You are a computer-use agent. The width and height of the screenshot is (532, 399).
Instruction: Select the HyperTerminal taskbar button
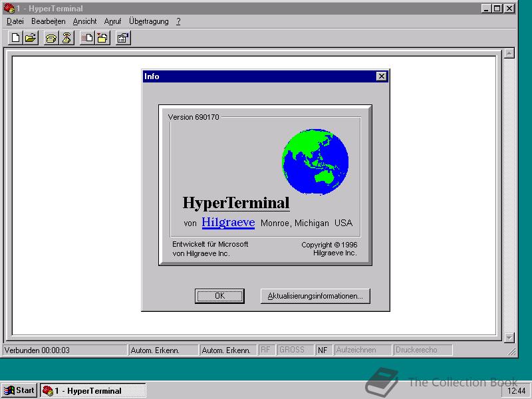point(93,390)
